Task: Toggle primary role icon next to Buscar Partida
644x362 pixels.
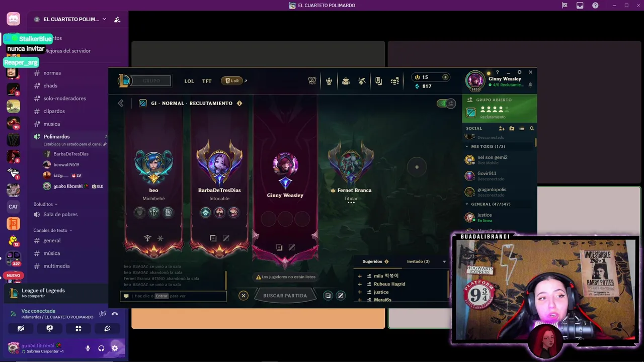Action: pos(328,296)
